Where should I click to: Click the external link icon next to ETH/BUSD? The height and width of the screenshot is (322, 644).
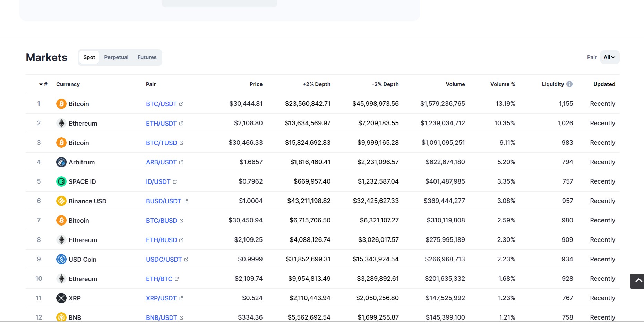point(181,240)
